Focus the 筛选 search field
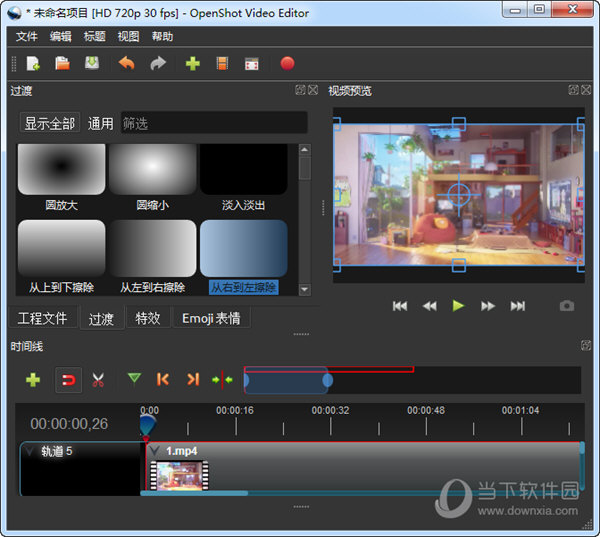The image size is (600, 537). (214, 122)
